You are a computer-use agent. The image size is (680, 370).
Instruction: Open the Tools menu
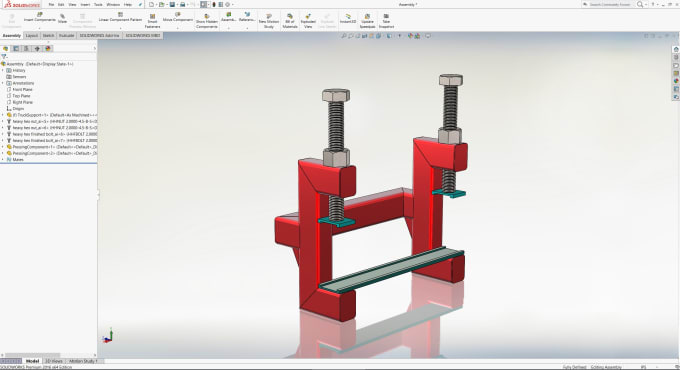(x=98, y=4)
